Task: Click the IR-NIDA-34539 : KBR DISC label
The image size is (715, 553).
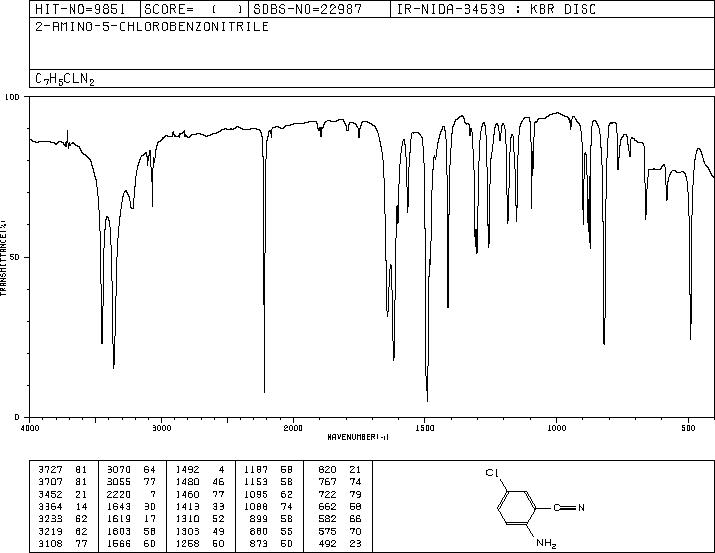Action: (x=496, y=9)
